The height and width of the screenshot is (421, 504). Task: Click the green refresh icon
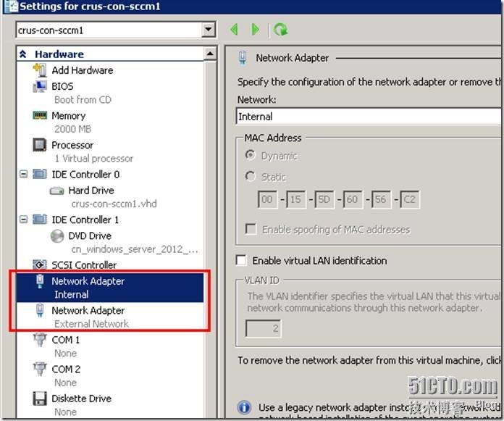point(281,30)
